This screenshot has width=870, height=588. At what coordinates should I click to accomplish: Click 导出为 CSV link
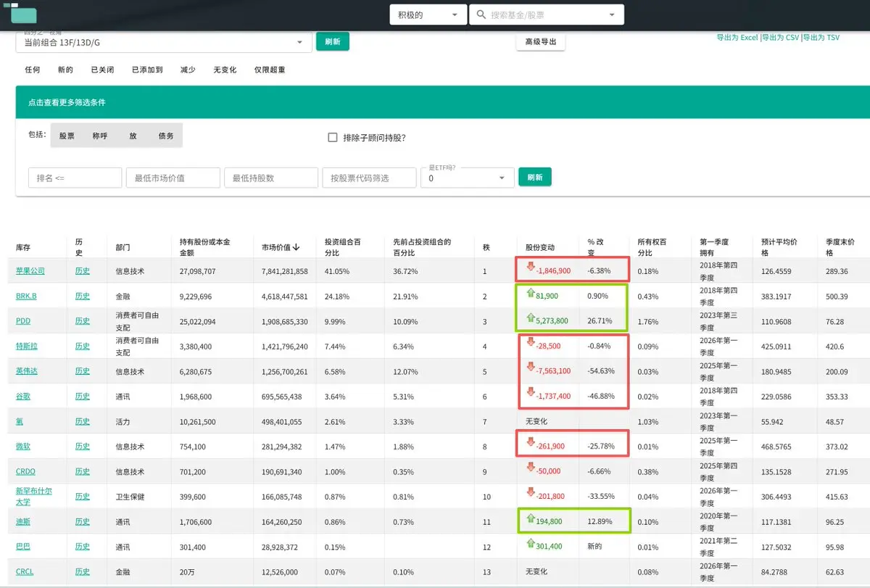coord(780,37)
